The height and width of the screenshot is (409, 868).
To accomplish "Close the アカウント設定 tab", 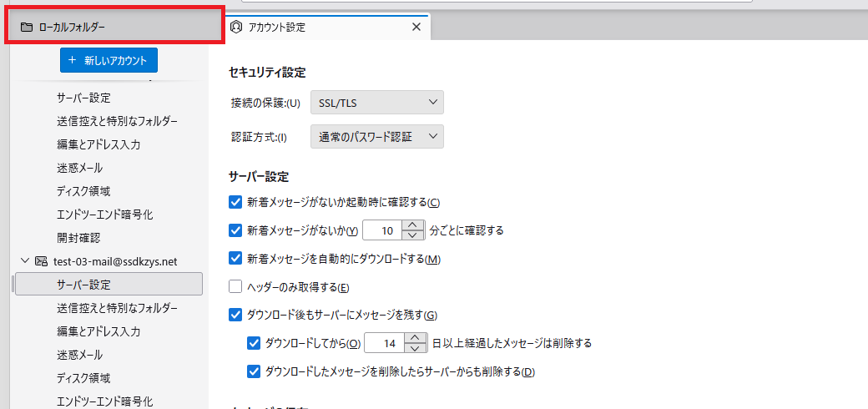I will [x=416, y=27].
